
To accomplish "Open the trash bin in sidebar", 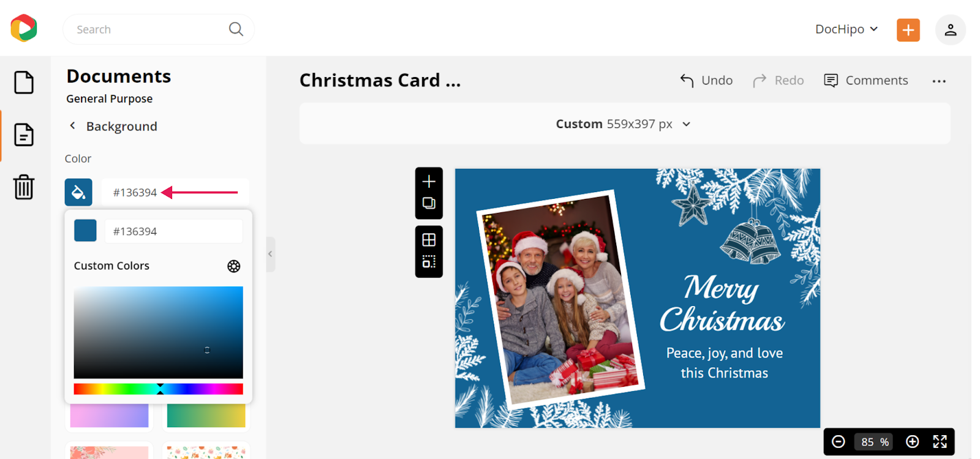I will (x=24, y=187).
